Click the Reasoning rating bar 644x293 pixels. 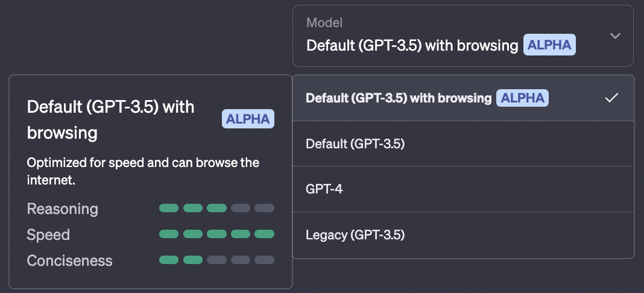click(x=216, y=209)
